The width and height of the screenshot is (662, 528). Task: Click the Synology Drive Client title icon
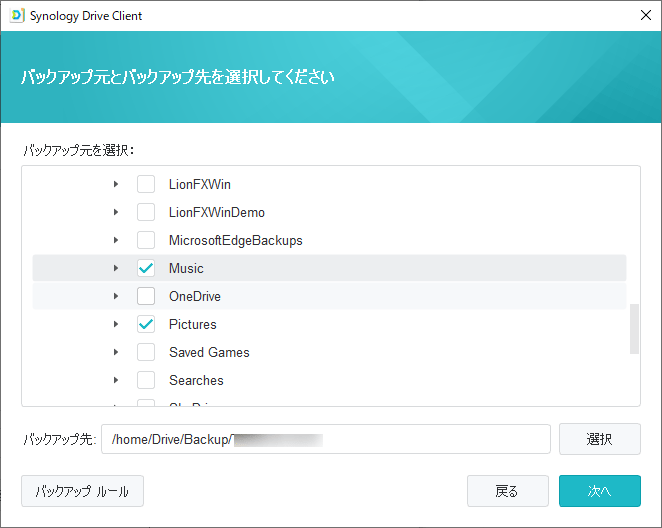(16, 15)
